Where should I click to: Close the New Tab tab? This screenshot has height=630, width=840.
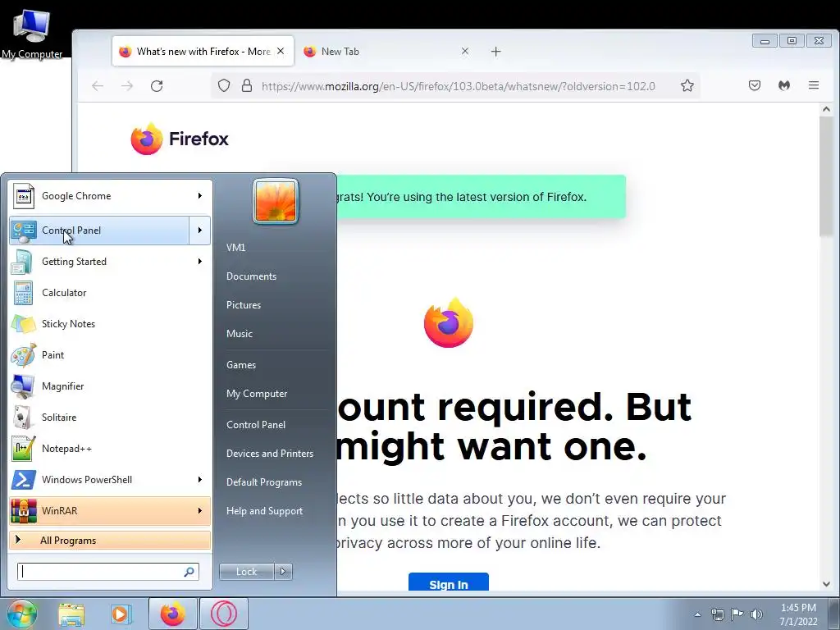[x=465, y=52]
